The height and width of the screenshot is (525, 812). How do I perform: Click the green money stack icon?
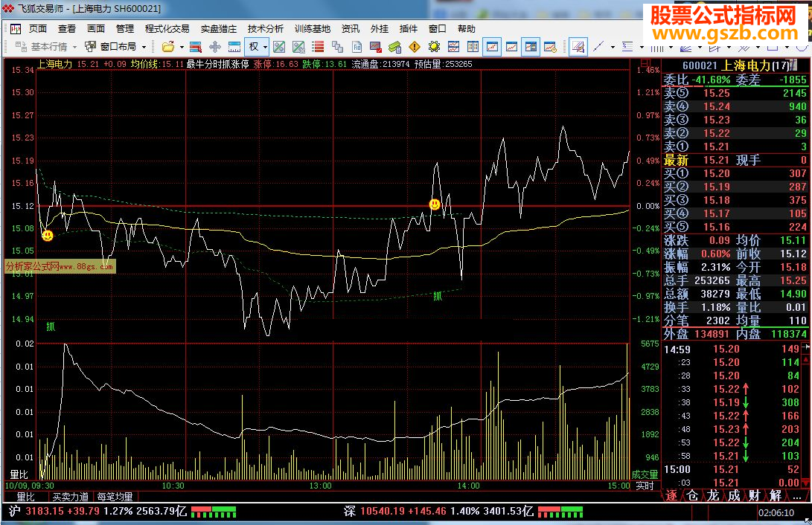(394, 47)
